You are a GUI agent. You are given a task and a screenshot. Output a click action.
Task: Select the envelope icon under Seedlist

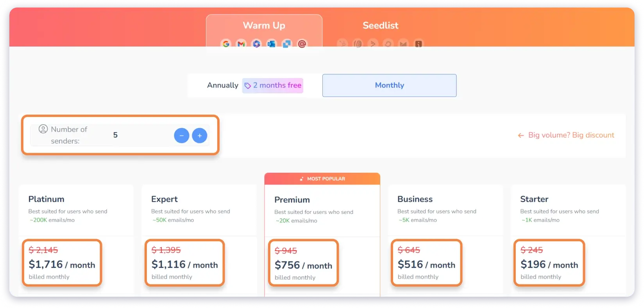click(x=404, y=44)
